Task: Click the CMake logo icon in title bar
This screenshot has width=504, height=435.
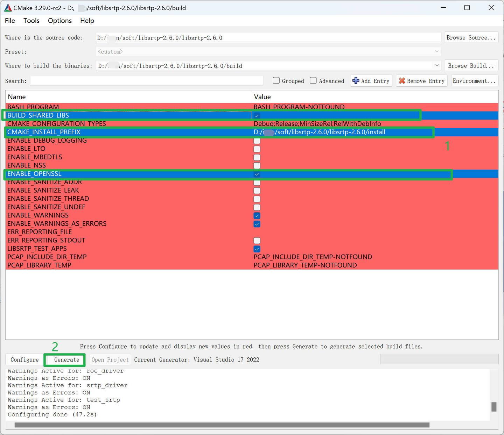Action: (x=8, y=8)
